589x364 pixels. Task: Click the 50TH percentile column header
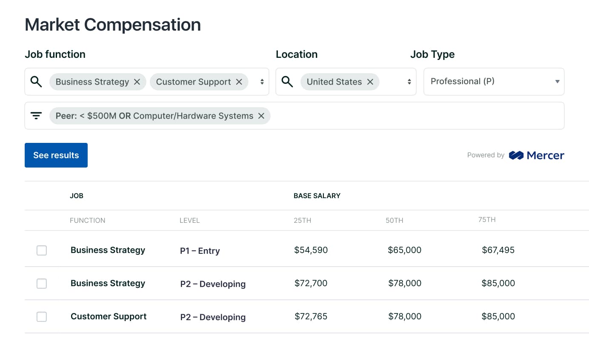click(395, 220)
